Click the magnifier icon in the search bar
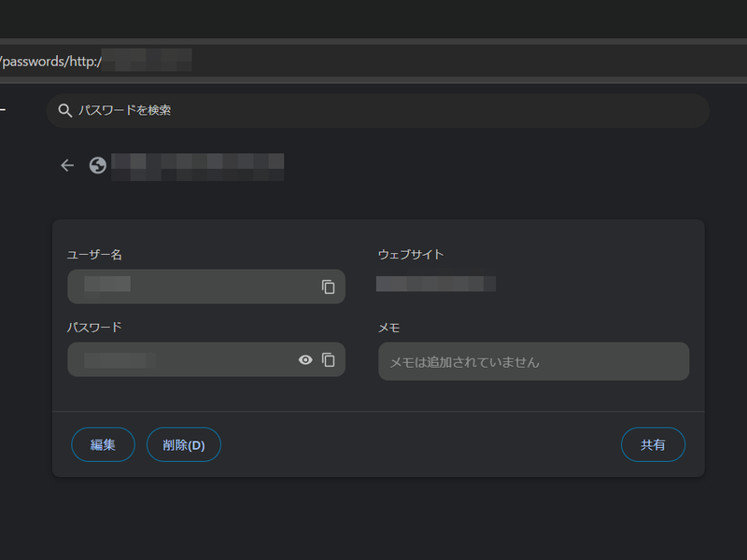The image size is (747, 560). 64,110
